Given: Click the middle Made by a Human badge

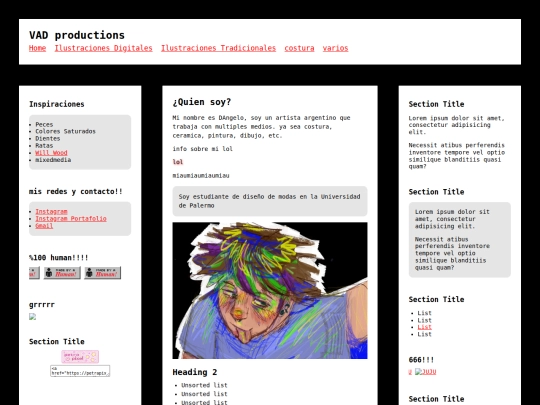Looking at the screenshot, I should (x=62, y=273).
